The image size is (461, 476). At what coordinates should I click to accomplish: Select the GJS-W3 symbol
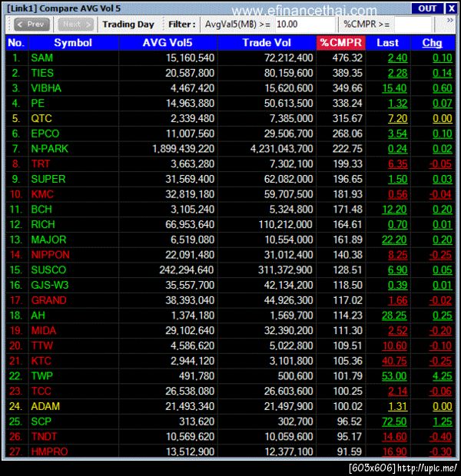point(49,285)
